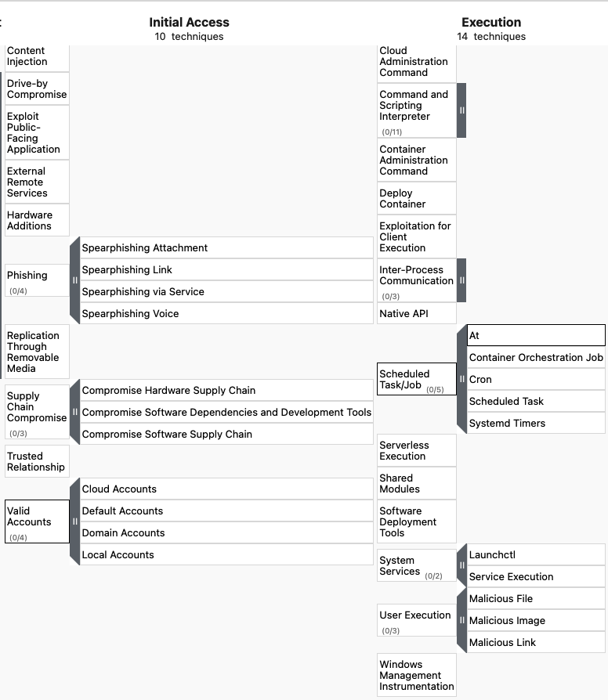Open the Initial Access tactic heading
Screen dimensions: 608x700
coord(189,23)
